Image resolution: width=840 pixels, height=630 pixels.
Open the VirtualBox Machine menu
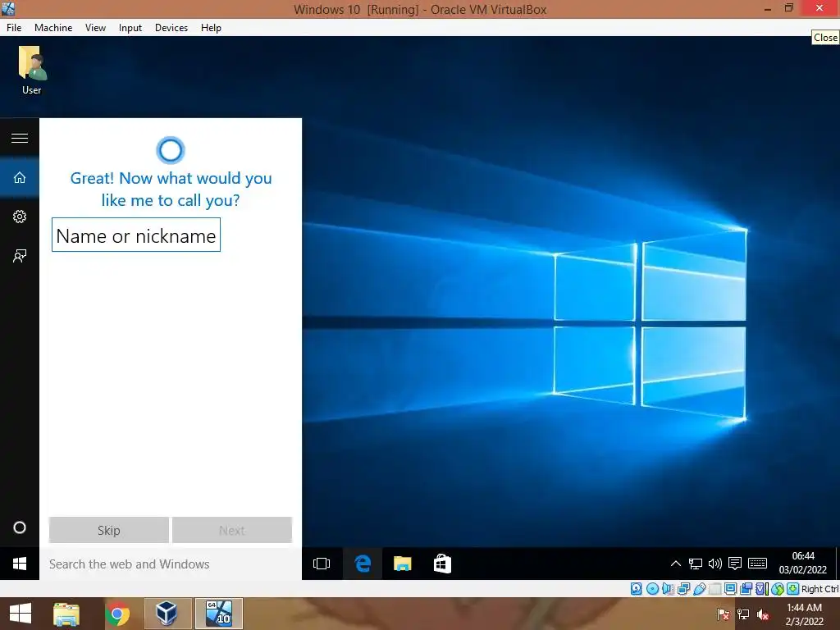coord(53,28)
